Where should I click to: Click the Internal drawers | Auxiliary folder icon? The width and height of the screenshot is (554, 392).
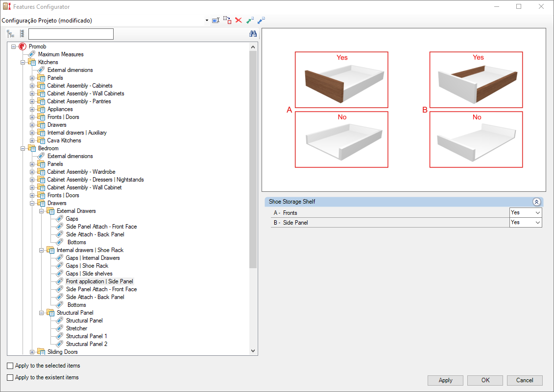pyautogui.click(x=41, y=133)
